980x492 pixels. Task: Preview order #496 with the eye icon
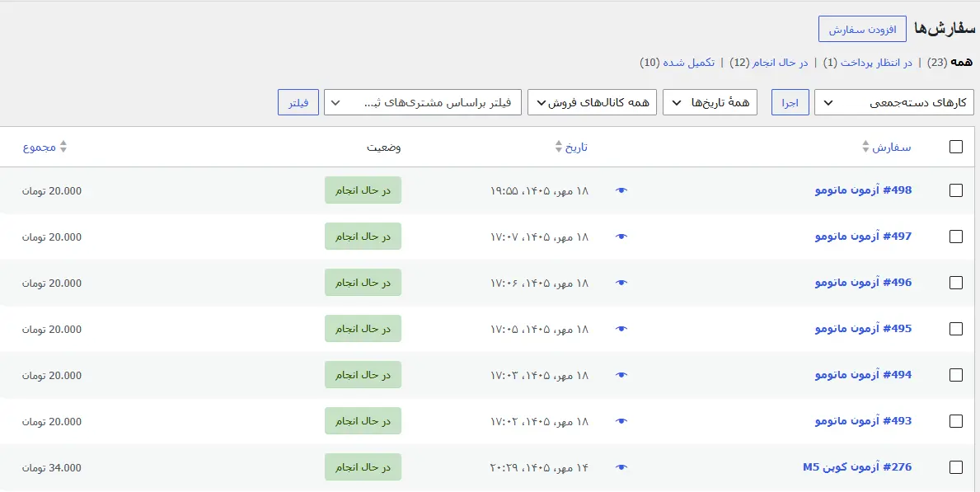(621, 283)
